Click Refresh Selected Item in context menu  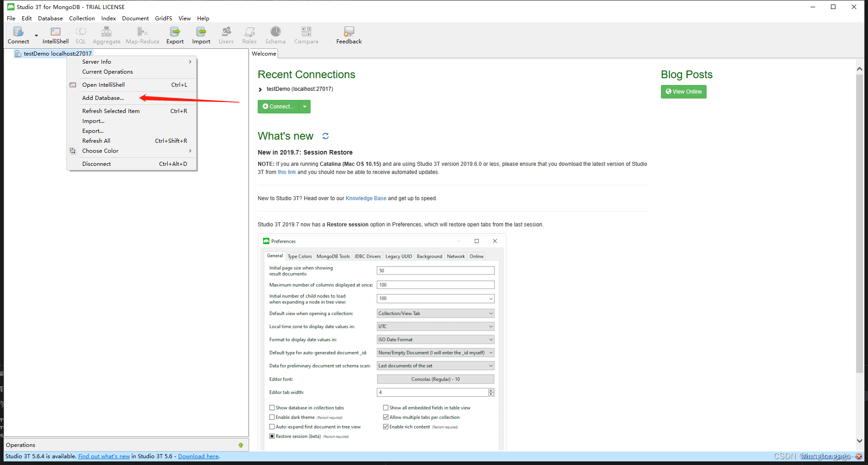point(132,111)
